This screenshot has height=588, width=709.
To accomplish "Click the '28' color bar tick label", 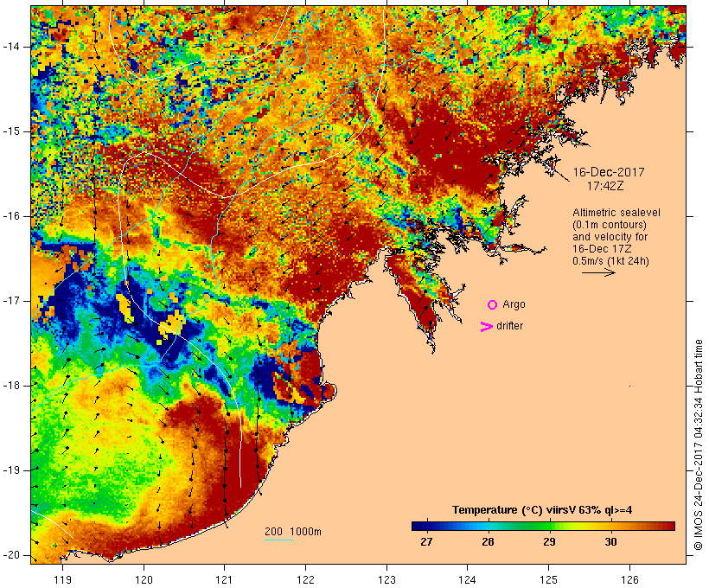I will (488, 542).
